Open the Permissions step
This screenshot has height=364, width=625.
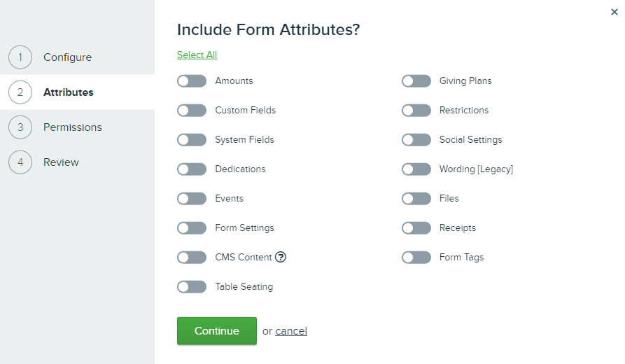[x=73, y=127]
